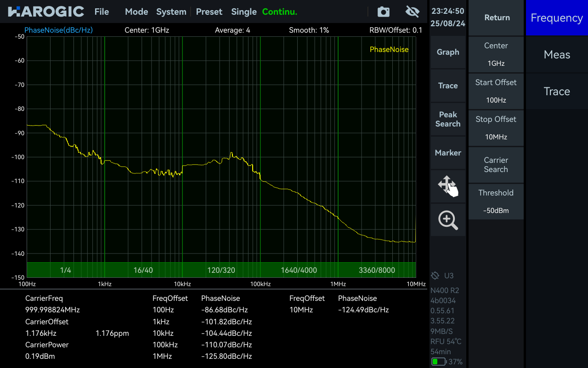Open the File menu
Image resolution: width=588 pixels, height=368 pixels.
102,12
